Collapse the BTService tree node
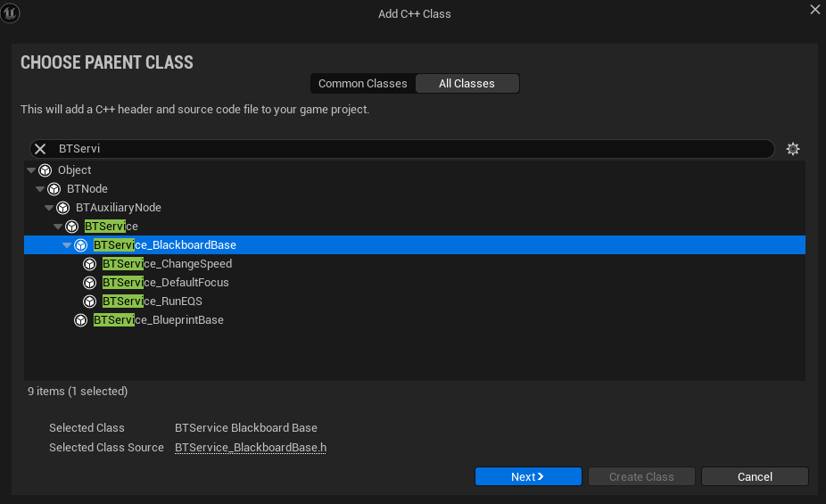The image size is (826, 504). 58,227
